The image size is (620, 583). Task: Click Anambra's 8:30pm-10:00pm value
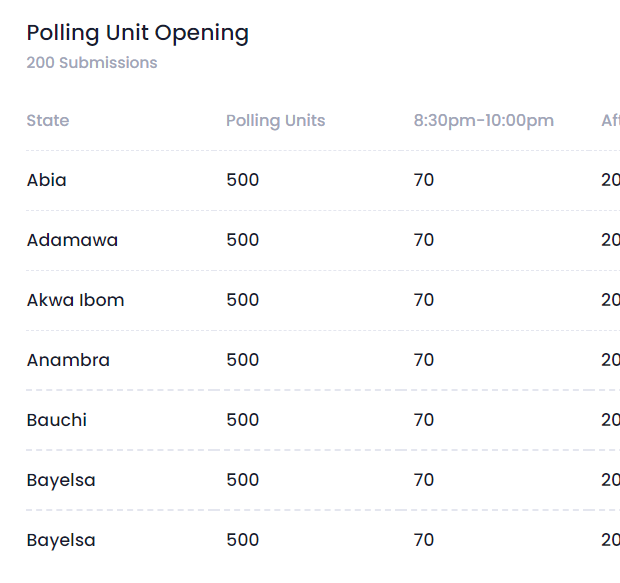424,361
